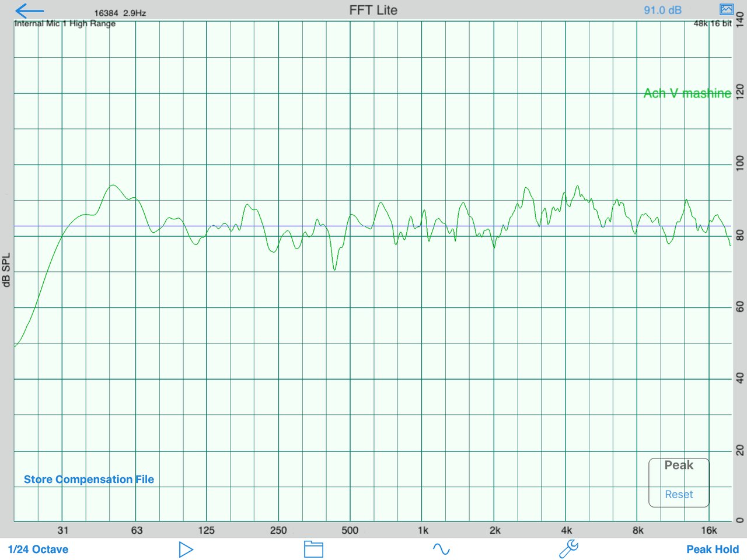
Task: Select the 16384 2.9Hz FFT size readout
Action: 120,13
